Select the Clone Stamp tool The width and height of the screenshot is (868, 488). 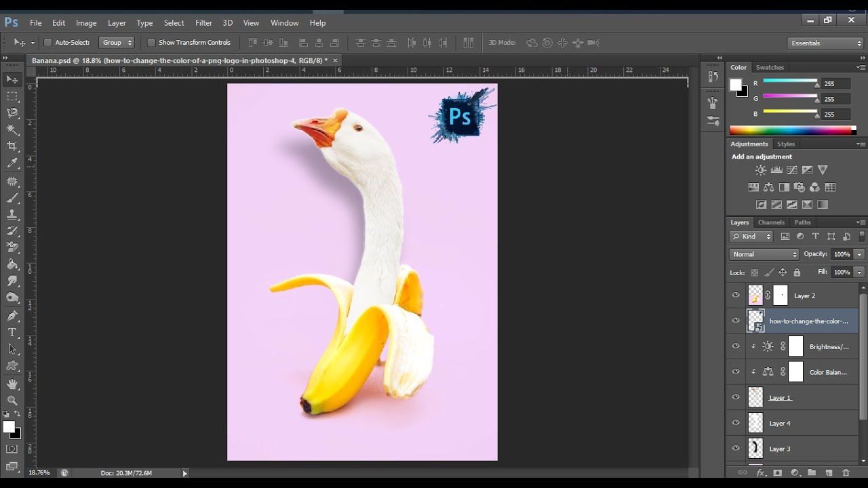[x=12, y=214]
